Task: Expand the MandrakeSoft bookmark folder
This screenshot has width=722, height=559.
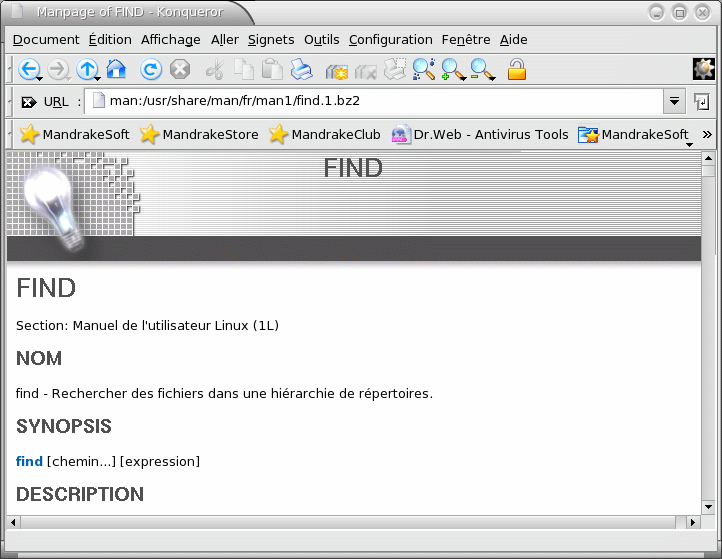Action: [635, 135]
